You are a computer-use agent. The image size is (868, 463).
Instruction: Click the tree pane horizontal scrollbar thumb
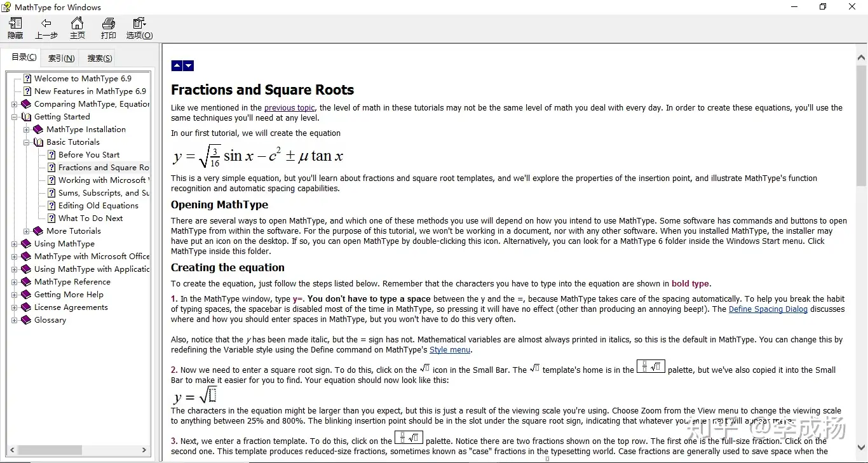point(49,450)
